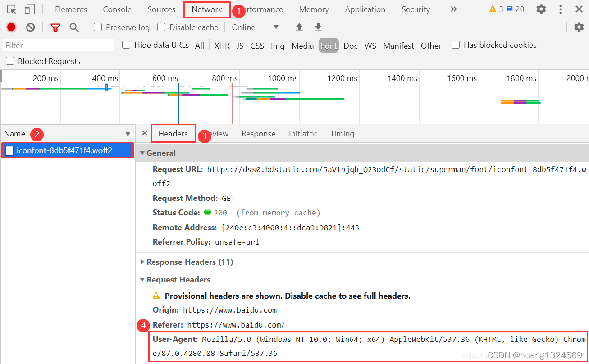
Task: Switch to the Sources tab
Action: point(161,9)
